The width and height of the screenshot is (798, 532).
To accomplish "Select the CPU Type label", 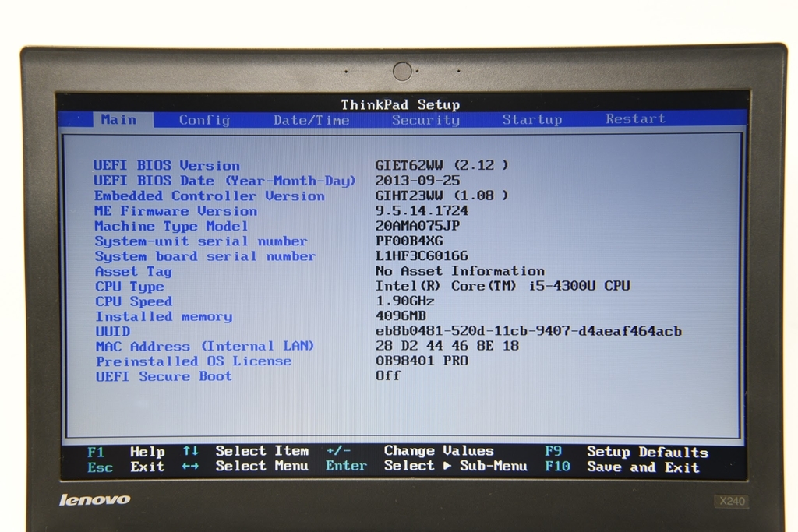I will [129, 287].
